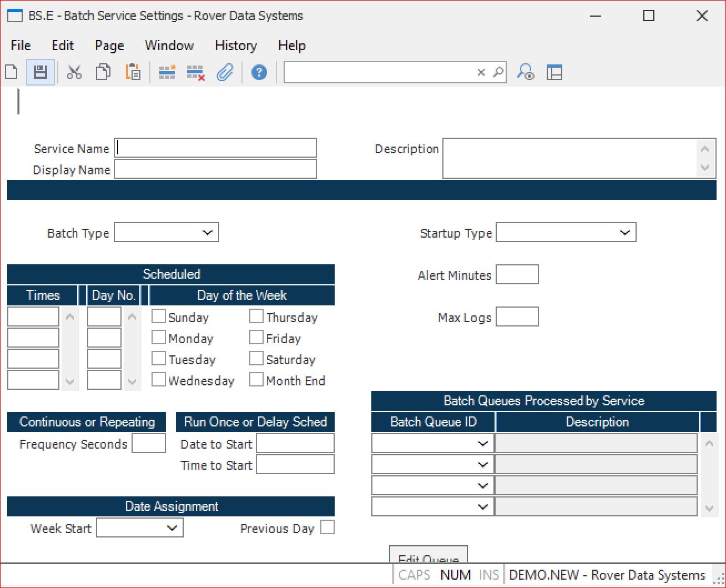Image resolution: width=726 pixels, height=588 pixels.
Task: Click the Insert row toolbar icon
Action: click(x=167, y=72)
